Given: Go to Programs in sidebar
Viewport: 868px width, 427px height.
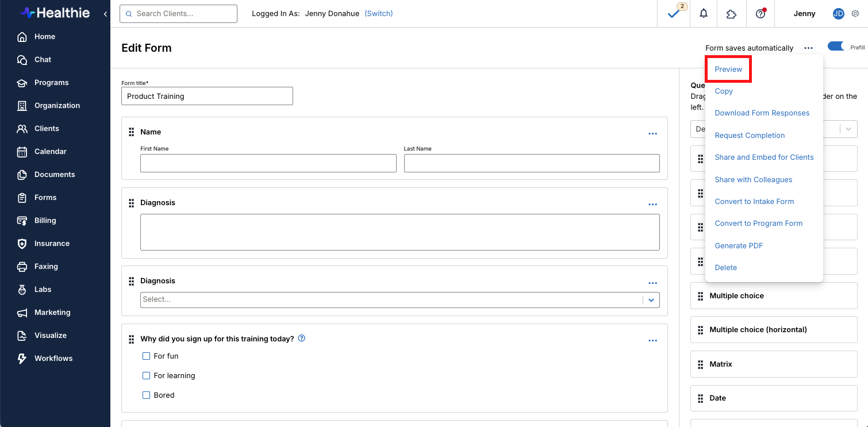Looking at the screenshot, I should 43,83.
